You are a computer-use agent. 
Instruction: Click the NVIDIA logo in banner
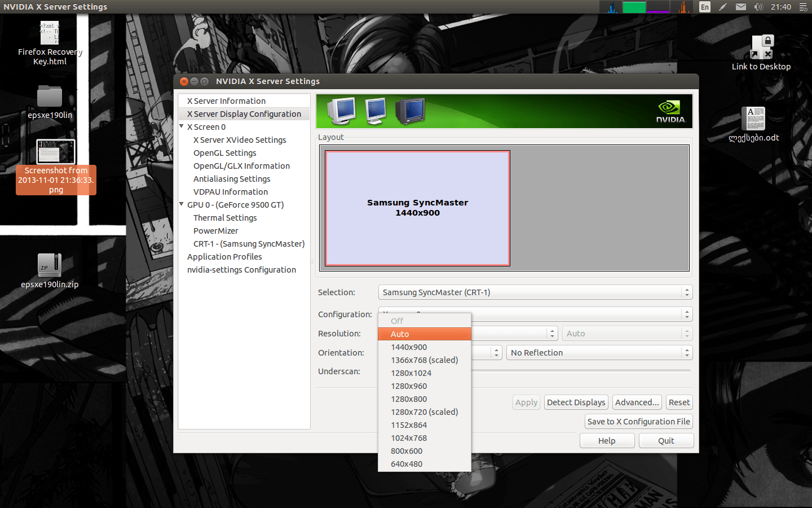(670, 112)
